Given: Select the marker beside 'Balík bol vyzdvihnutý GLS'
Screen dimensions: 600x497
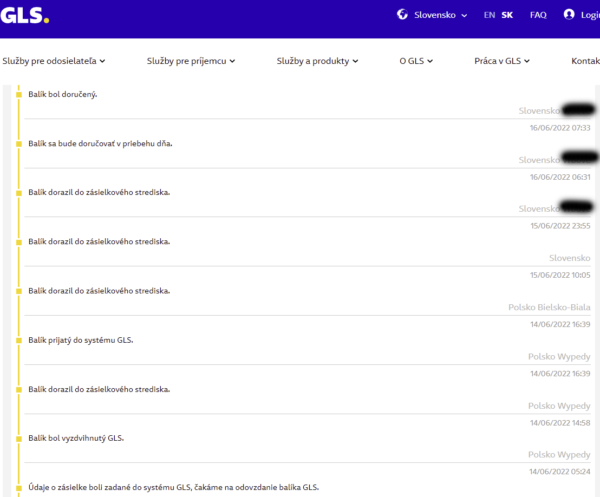Looking at the screenshot, I should [18, 438].
